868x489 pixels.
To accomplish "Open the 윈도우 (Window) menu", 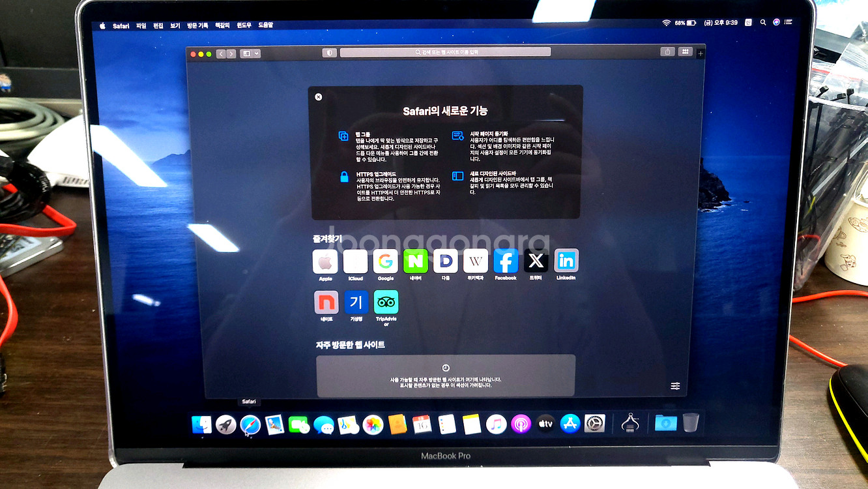I will tap(244, 25).
